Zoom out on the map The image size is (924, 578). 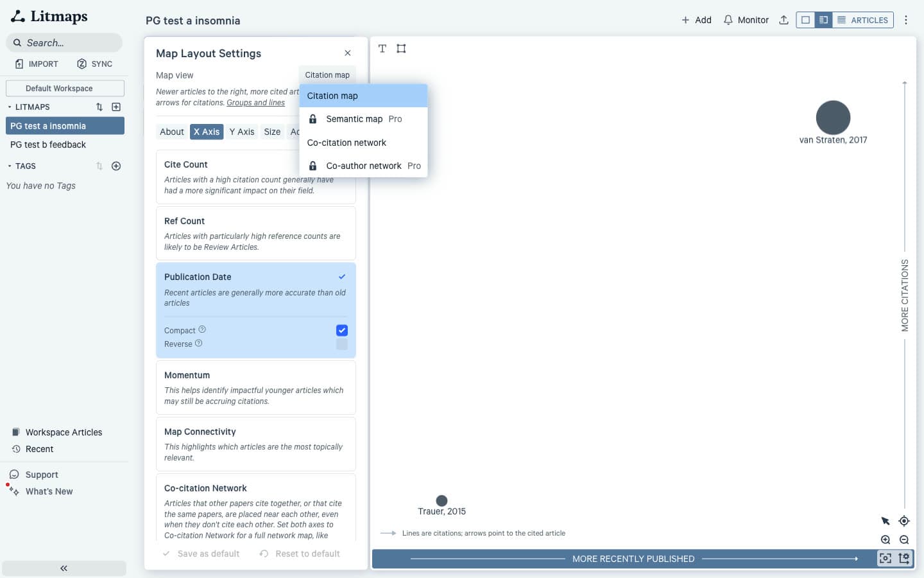904,539
